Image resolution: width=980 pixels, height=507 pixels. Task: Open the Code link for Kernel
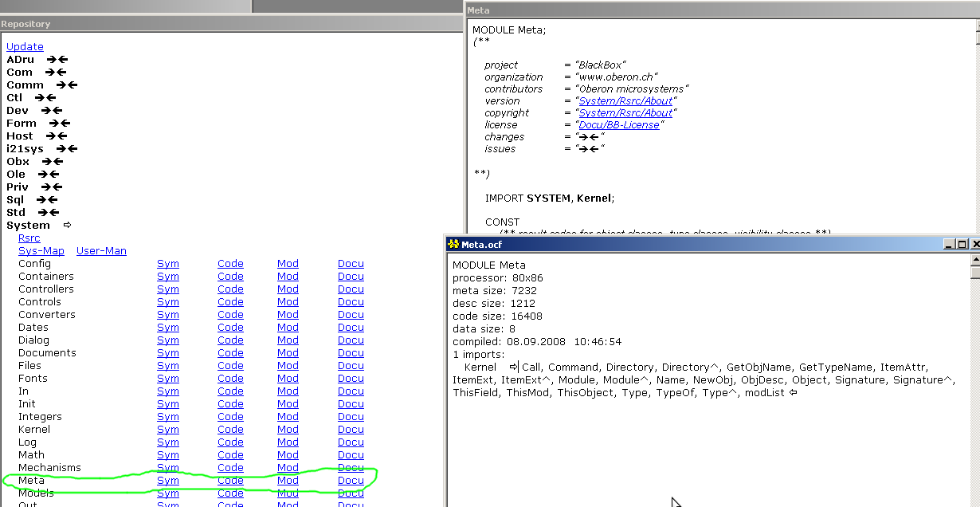click(x=230, y=430)
